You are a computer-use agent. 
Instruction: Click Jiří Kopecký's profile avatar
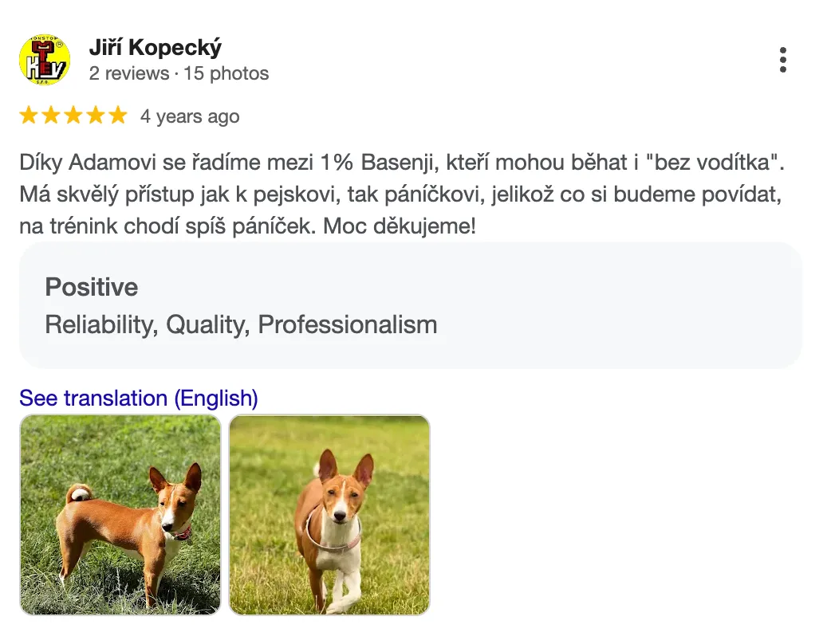pyautogui.click(x=45, y=60)
